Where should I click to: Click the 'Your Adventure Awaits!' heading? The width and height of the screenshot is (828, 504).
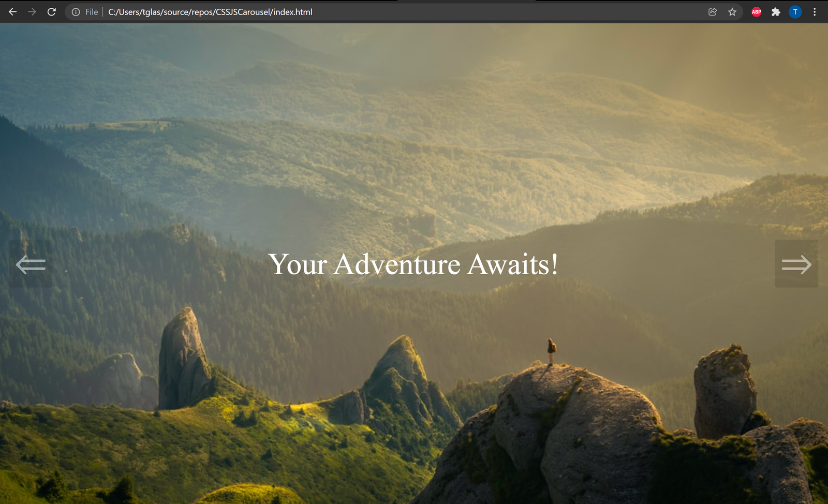(x=413, y=264)
